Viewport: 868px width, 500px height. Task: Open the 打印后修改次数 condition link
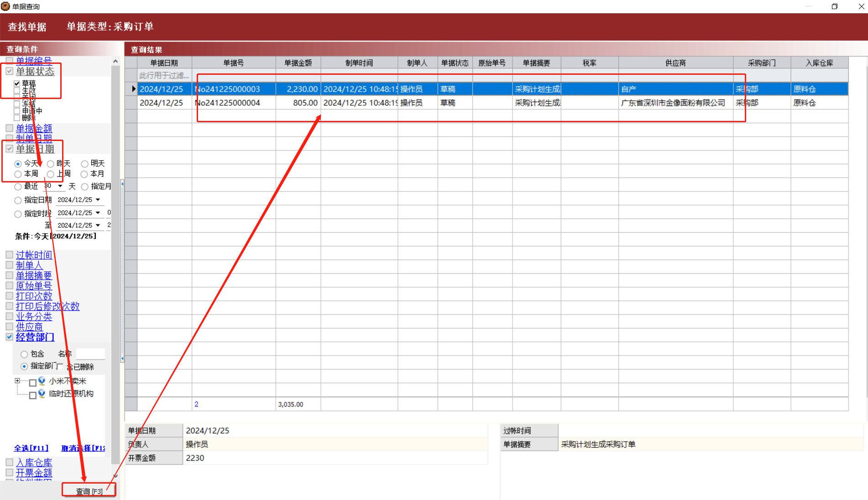point(47,306)
